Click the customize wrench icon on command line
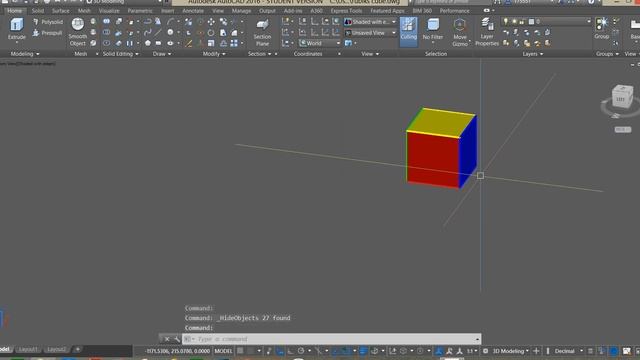The height and width of the screenshot is (360, 640). (176, 339)
